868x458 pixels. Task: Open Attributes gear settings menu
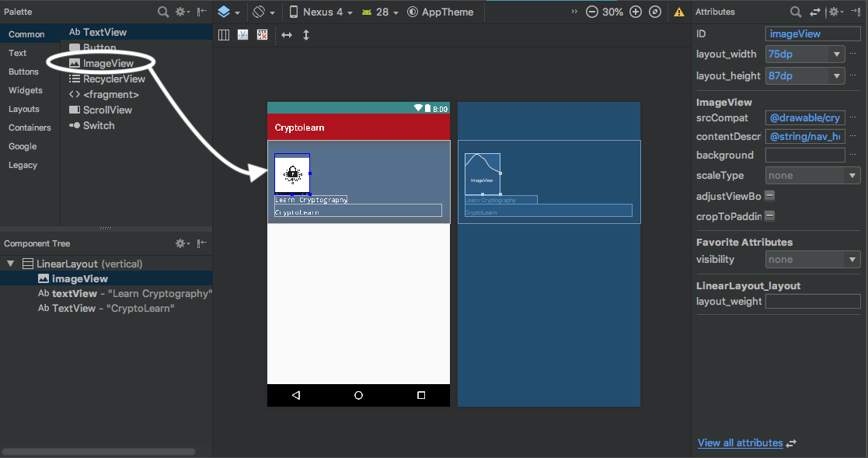(835, 12)
